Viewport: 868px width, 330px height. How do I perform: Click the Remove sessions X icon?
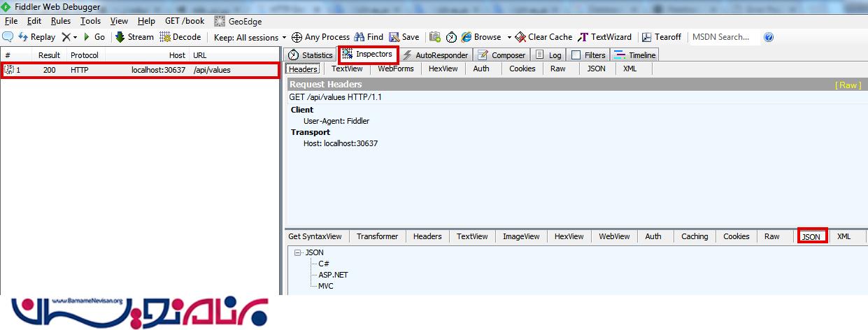pyautogui.click(x=66, y=37)
